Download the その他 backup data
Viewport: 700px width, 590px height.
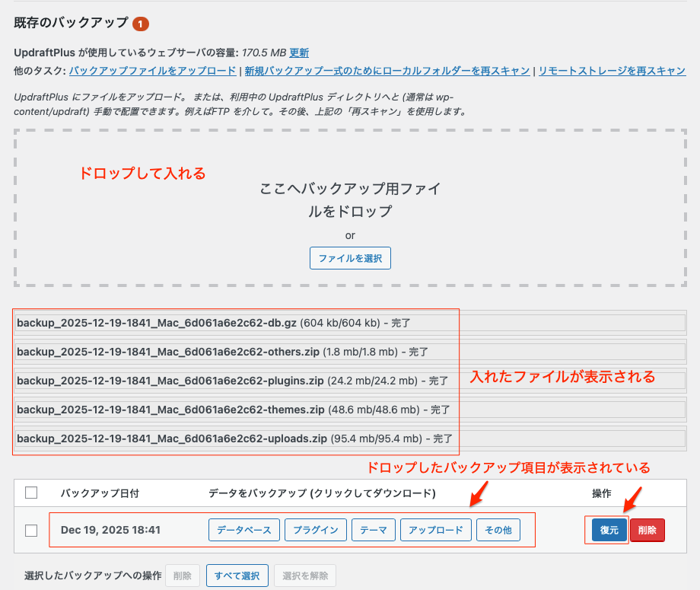(x=498, y=530)
